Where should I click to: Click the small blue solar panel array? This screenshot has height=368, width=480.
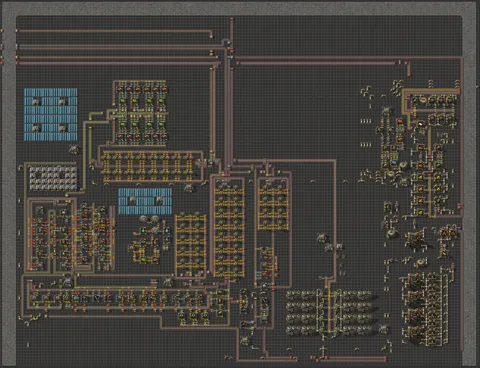click(145, 201)
